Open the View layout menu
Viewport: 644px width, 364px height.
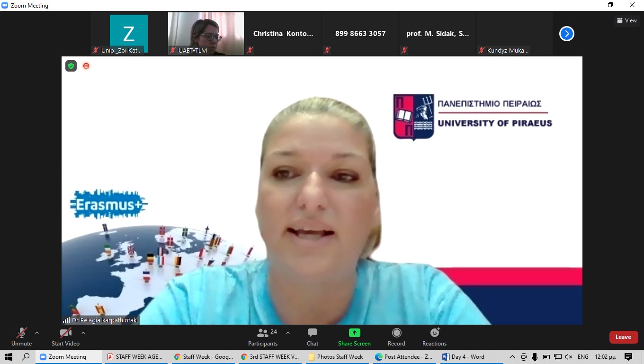coord(627,20)
